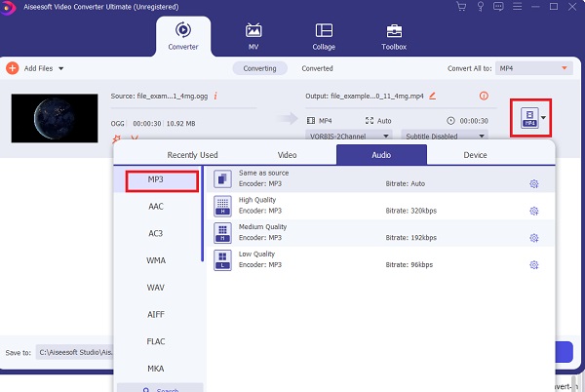The image size is (585, 392).
Task: Open the hamburger menu icon
Action: 517,7
